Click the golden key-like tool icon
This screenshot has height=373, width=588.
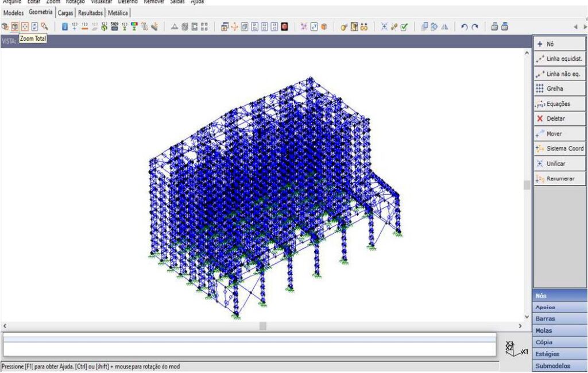tap(344, 26)
